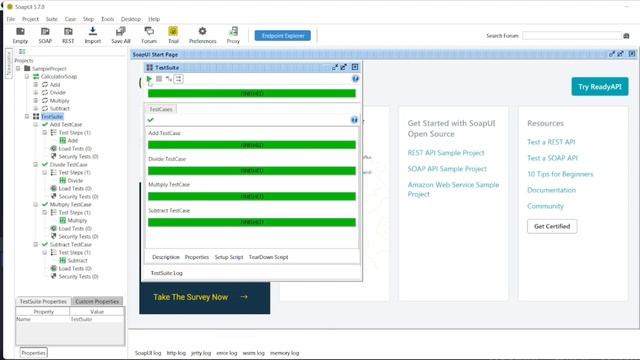Click the SOAP project toolbar icon

[45, 35]
